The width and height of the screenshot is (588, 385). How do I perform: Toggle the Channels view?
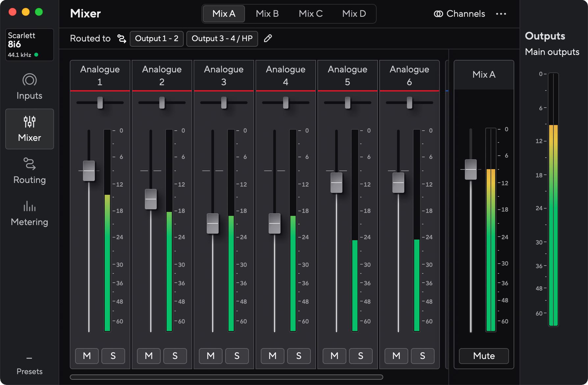460,14
